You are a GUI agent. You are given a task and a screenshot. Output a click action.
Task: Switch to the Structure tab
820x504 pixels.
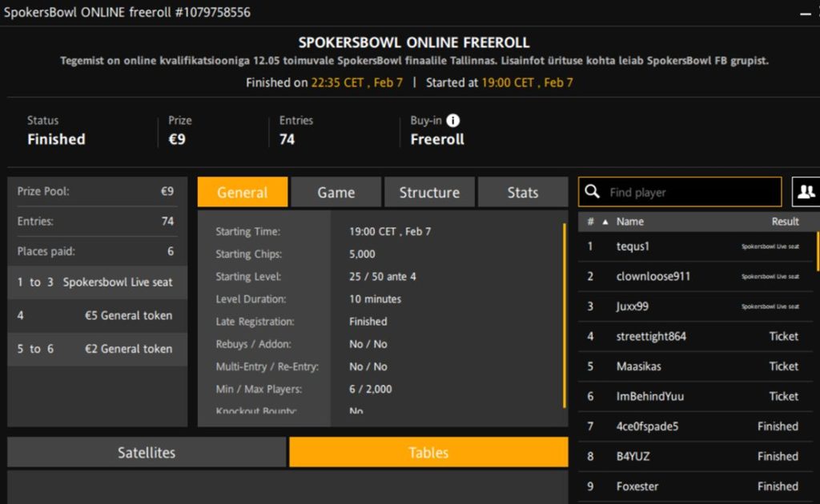pyautogui.click(x=429, y=192)
